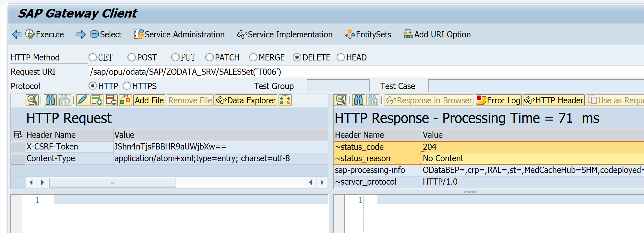Click the Select database icon
This screenshot has height=233, width=644.
tap(94, 34)
